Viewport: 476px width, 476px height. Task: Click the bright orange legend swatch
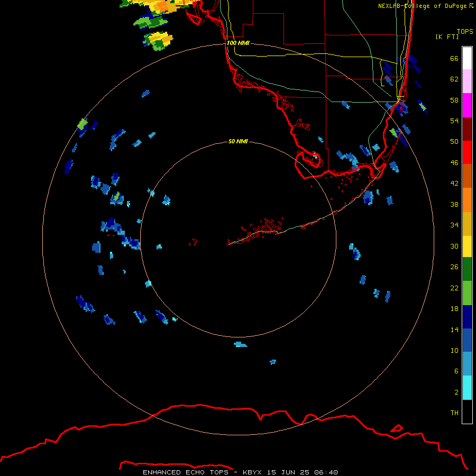(x=467, y=200)
